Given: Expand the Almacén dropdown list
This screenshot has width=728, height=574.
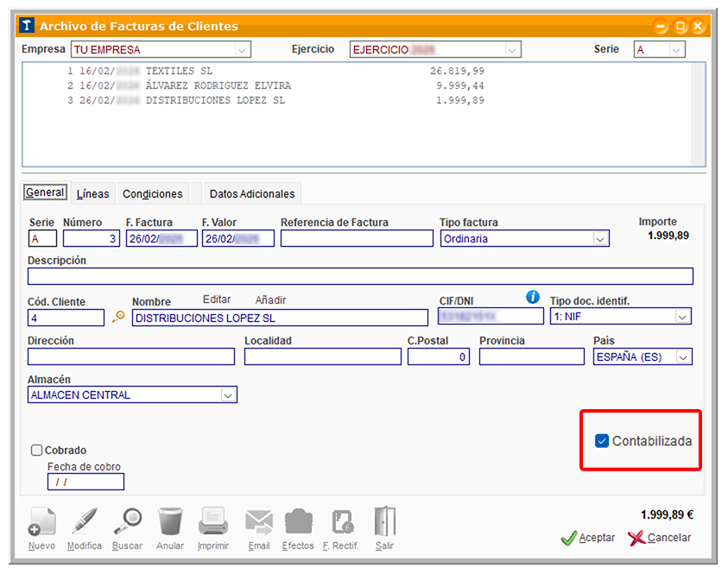Looking at the screenshot, I should (228, 395).
